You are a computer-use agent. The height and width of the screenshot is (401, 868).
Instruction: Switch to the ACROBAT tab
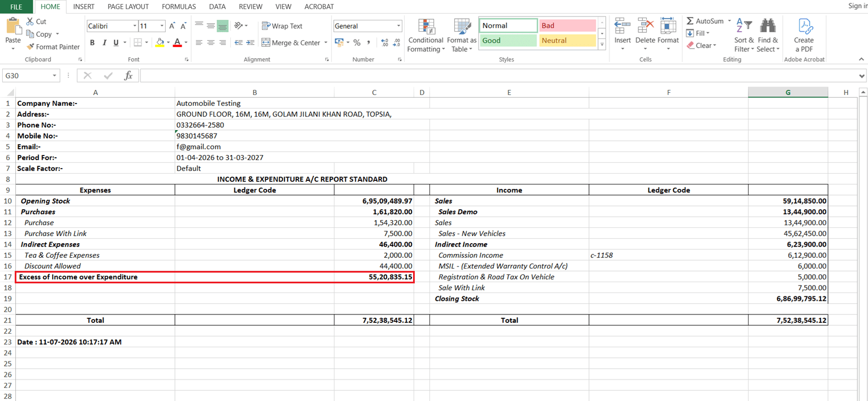319,7
